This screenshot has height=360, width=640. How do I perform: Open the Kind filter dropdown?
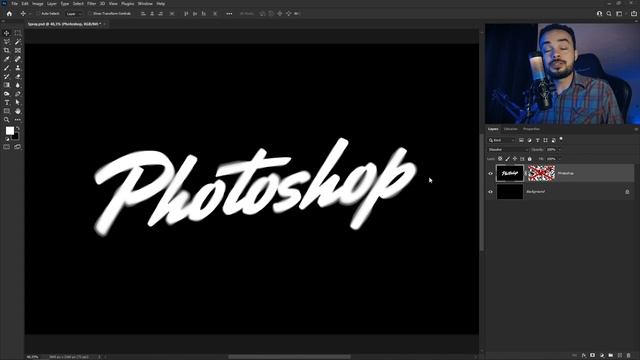click(502, 140)
